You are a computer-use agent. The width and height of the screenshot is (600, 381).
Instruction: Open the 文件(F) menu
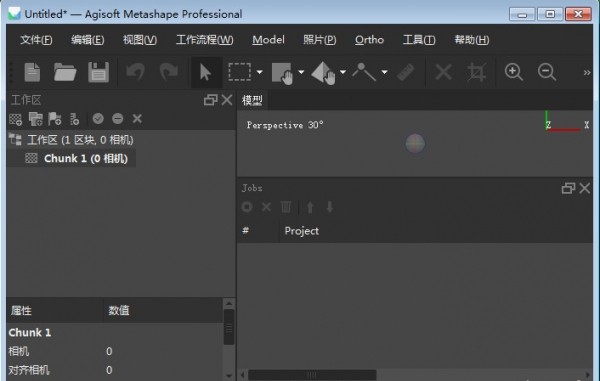coord(36,40)
